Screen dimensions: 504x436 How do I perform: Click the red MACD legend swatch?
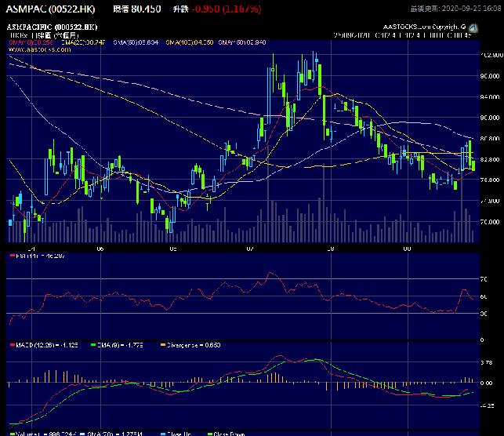pos(13,345)
